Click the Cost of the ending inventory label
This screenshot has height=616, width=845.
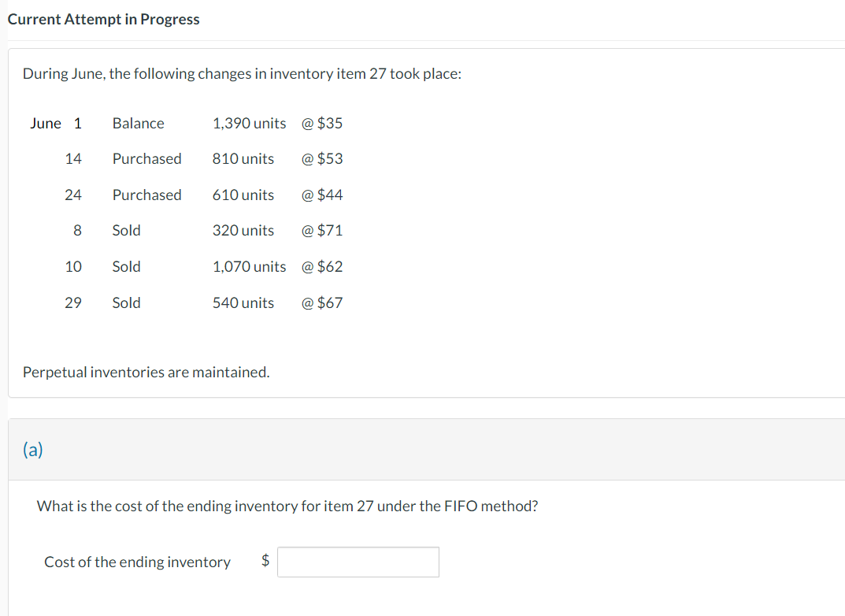137,562
